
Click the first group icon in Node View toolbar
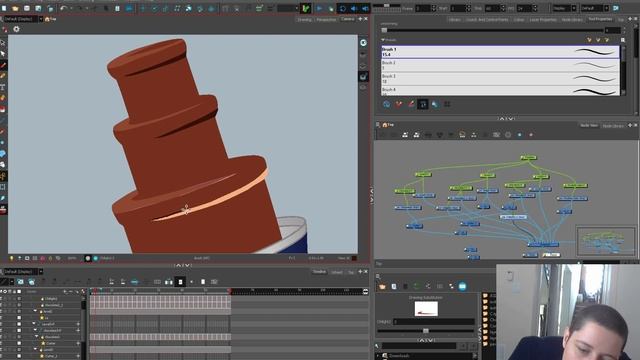point(405,135)
